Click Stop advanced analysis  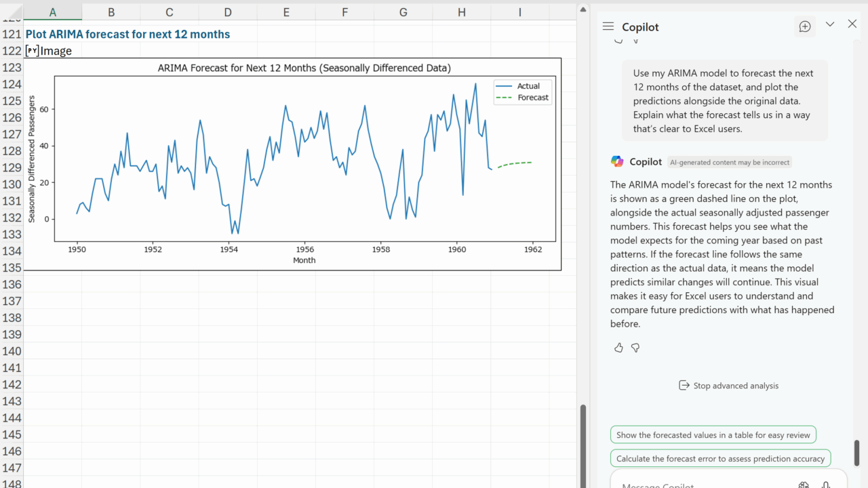pyautogui.click(x=728, y=386)
